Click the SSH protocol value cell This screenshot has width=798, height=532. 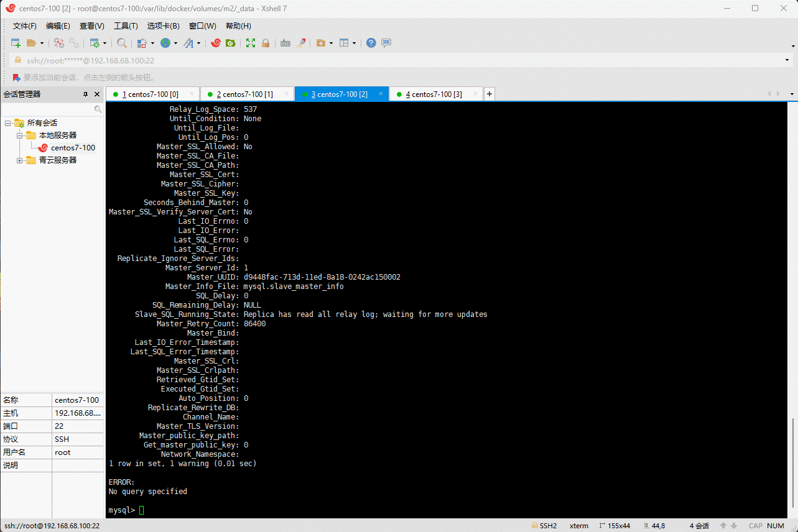point(78,439)
